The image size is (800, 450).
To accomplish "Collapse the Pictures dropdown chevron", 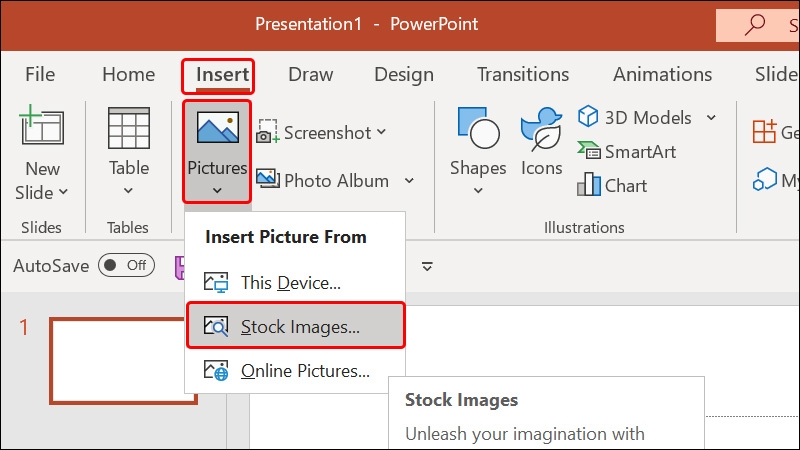I will click(x=217, y=191).
